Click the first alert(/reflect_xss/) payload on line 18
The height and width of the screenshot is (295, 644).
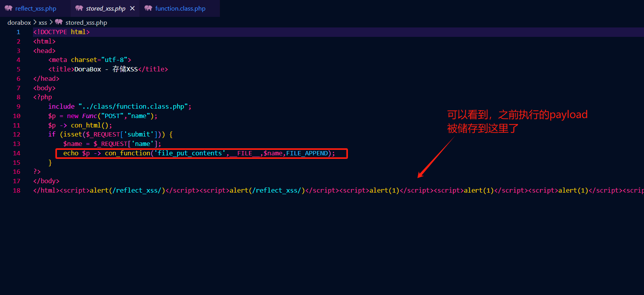pos(128,191)
